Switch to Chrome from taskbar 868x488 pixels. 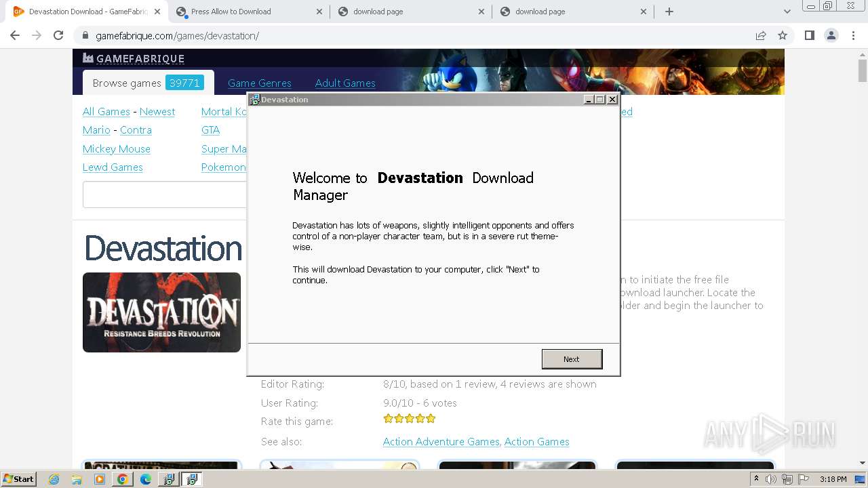tap(122, 479)
